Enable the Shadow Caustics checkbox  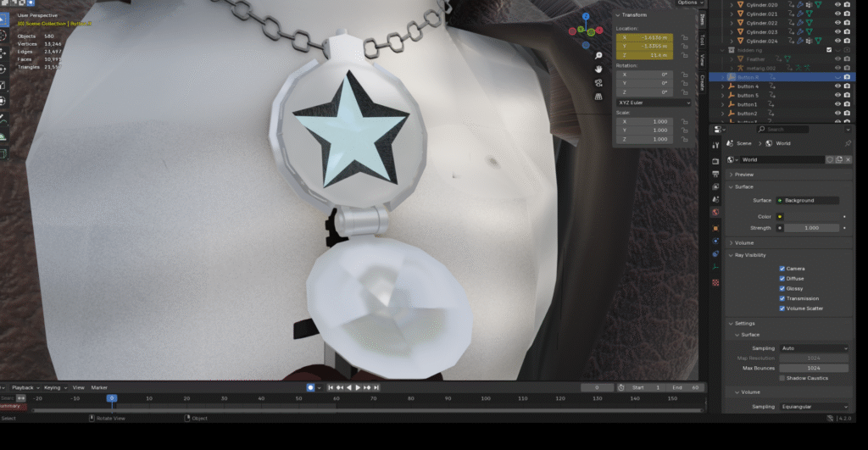(x=782, y=378)
